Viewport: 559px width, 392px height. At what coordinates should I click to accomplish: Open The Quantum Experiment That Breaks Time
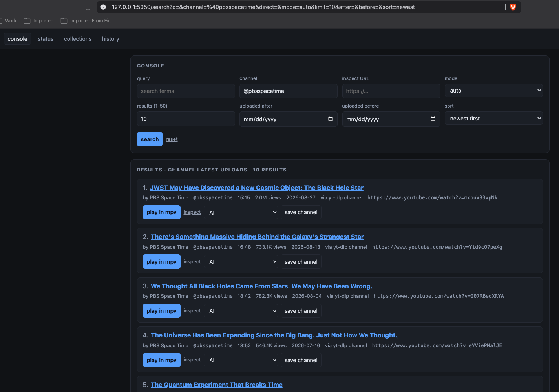pos(217,385)
